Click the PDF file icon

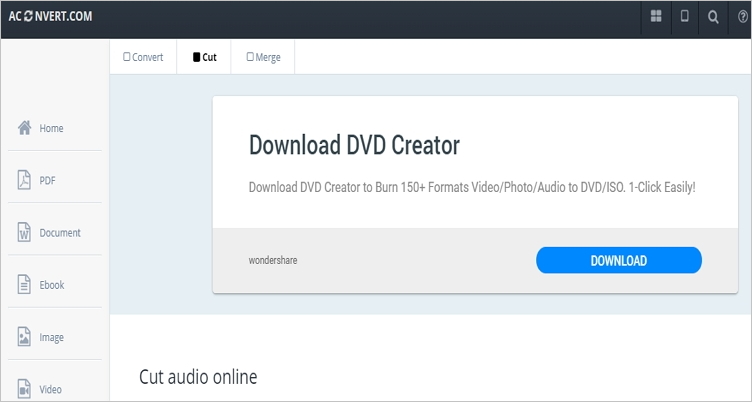24,180
